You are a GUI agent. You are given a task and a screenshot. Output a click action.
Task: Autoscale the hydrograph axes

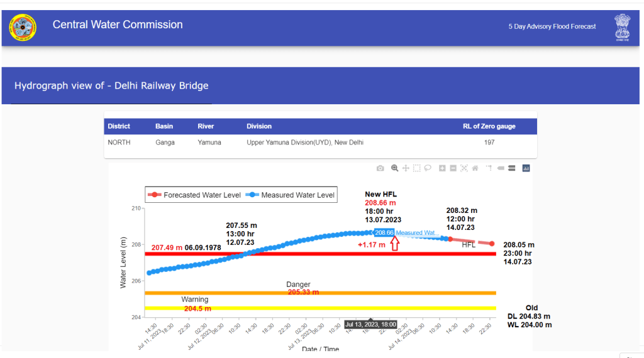(x=464, y=168)
